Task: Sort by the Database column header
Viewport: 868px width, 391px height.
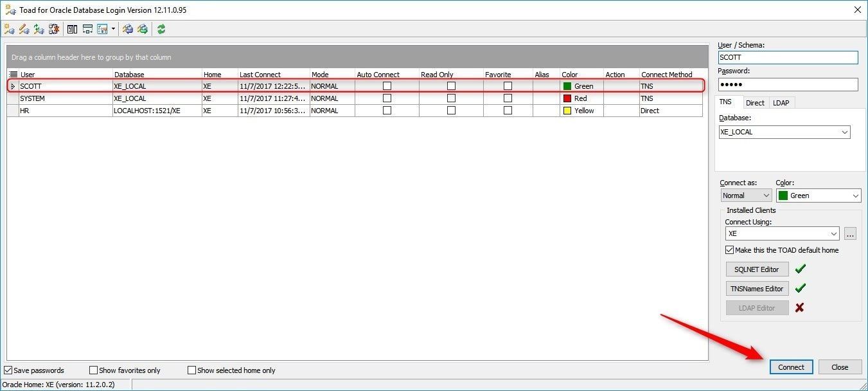Action: [157, 75]
